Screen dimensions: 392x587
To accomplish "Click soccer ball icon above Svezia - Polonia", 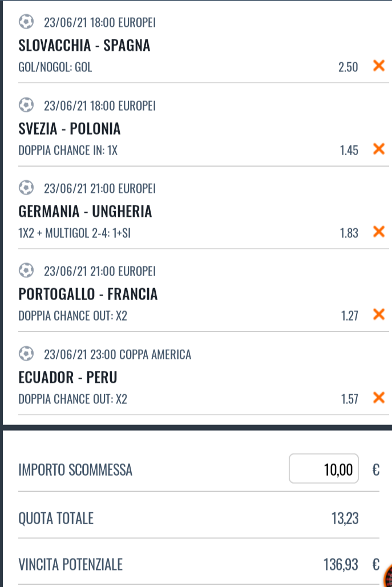I will 26,106.
